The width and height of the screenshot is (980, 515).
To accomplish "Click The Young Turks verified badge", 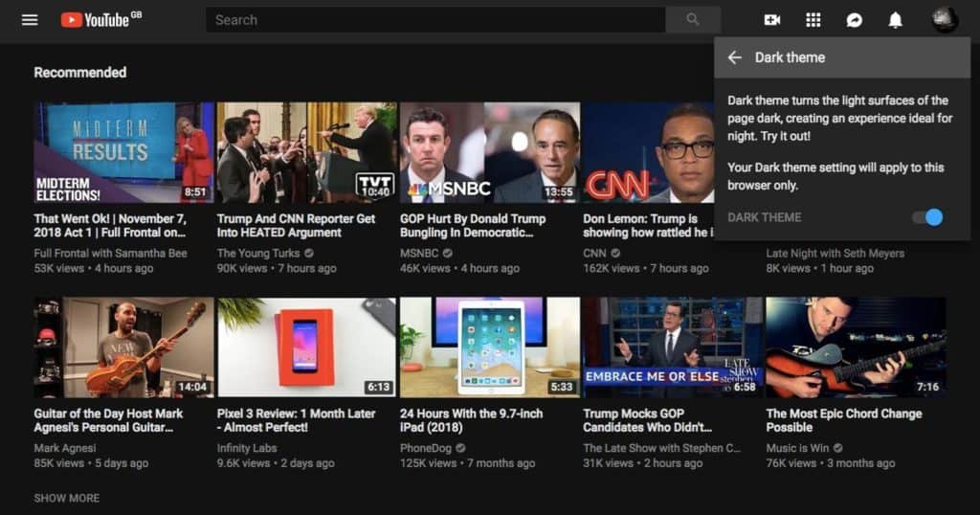I will [x=309, y=253].
